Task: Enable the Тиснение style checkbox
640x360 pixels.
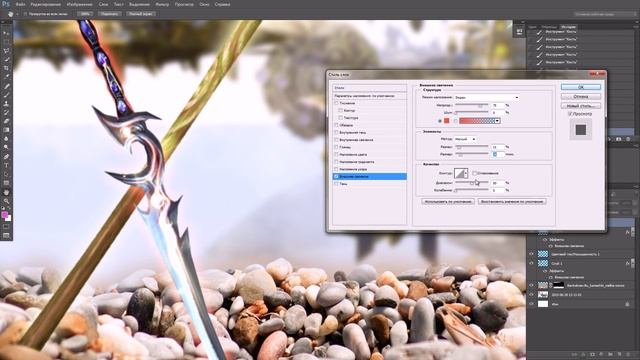Action: (336, 103)
